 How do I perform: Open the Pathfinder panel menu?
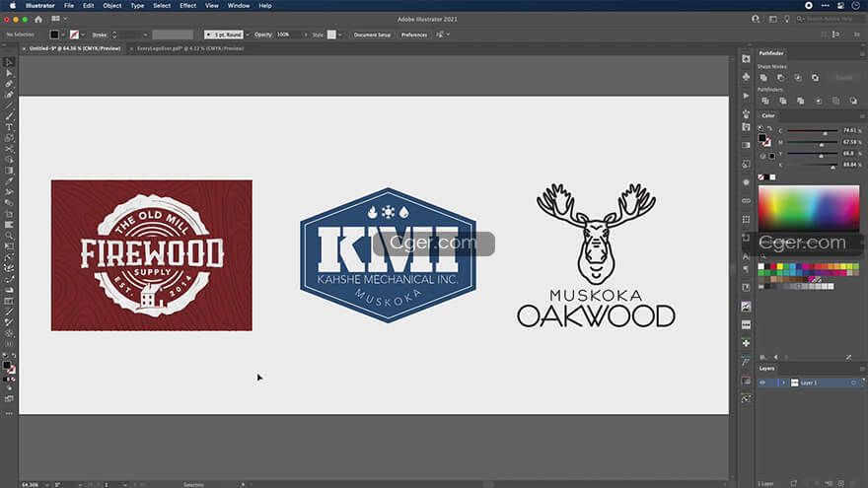[862, 53]
